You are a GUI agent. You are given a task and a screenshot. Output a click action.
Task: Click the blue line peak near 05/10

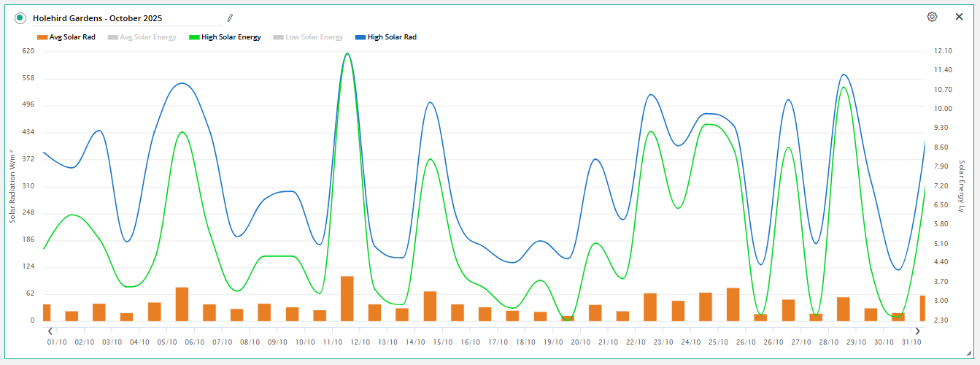click(x=181, y=83)
